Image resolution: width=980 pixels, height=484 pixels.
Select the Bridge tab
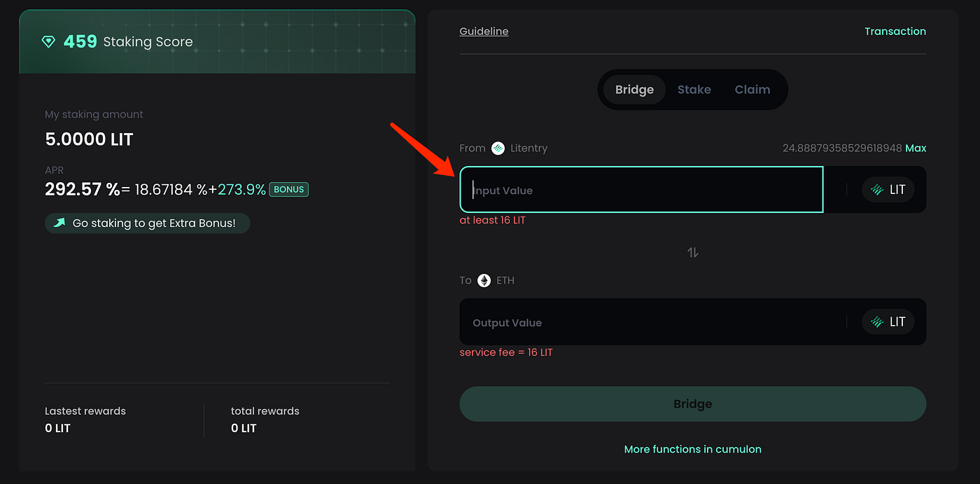[634, 90]
